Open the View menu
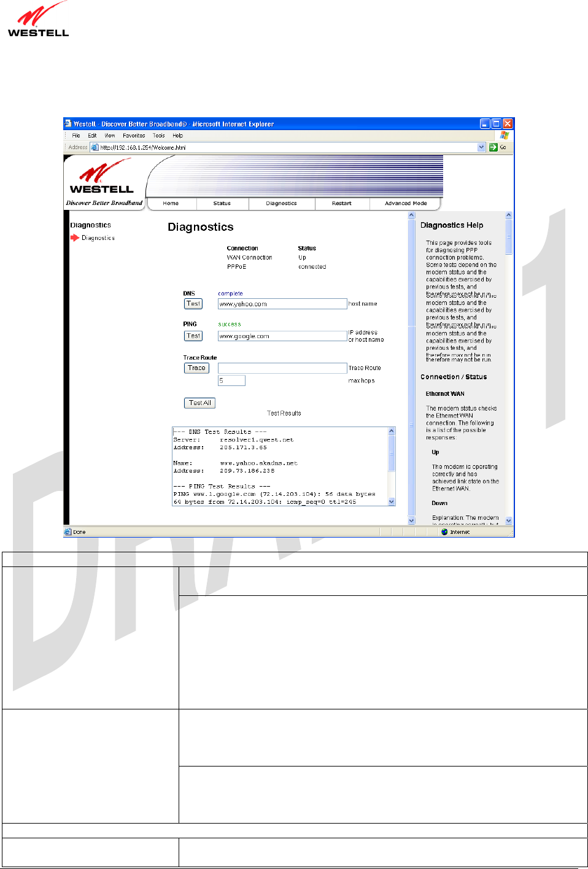The width and height of the screenshot is (588, 869). pyautogui.click(x=110, y=136)
